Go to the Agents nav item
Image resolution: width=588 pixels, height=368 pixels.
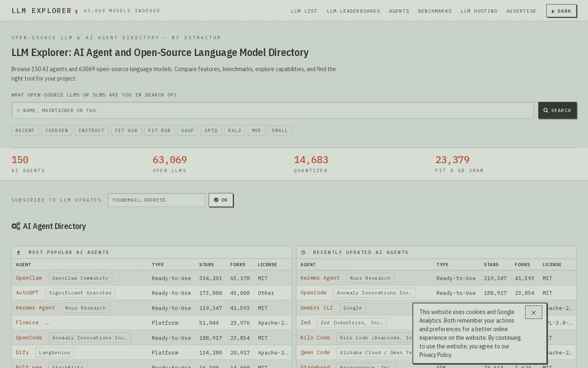pyautogui.click(x=399, y=11)
